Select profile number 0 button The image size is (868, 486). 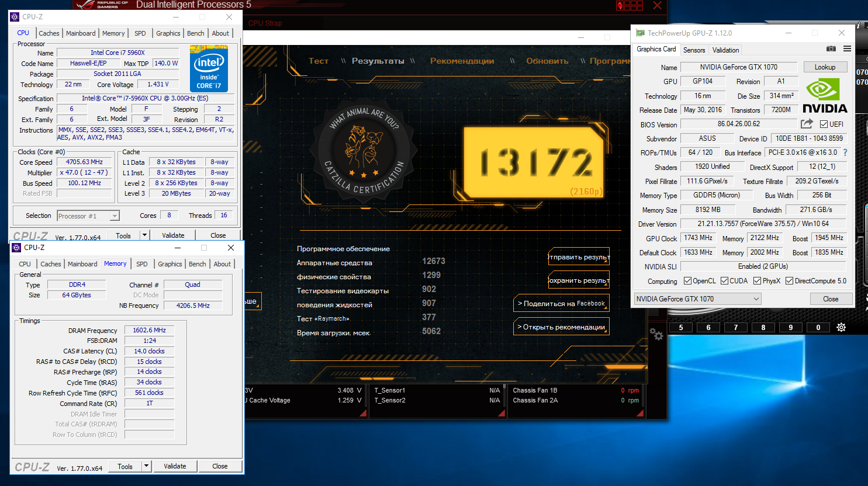tap(818, 327)
